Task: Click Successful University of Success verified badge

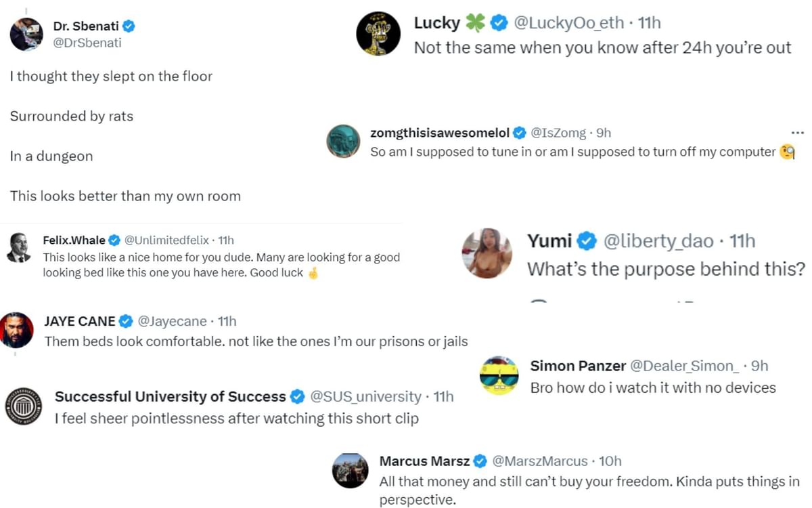Action: point(297,396)
